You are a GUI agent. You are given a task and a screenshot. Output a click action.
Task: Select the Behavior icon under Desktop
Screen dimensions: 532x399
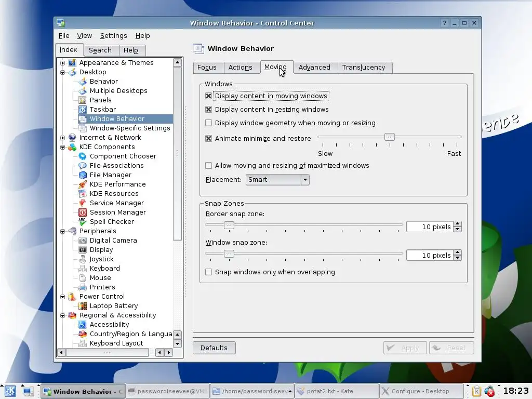[x=83, y=82]
